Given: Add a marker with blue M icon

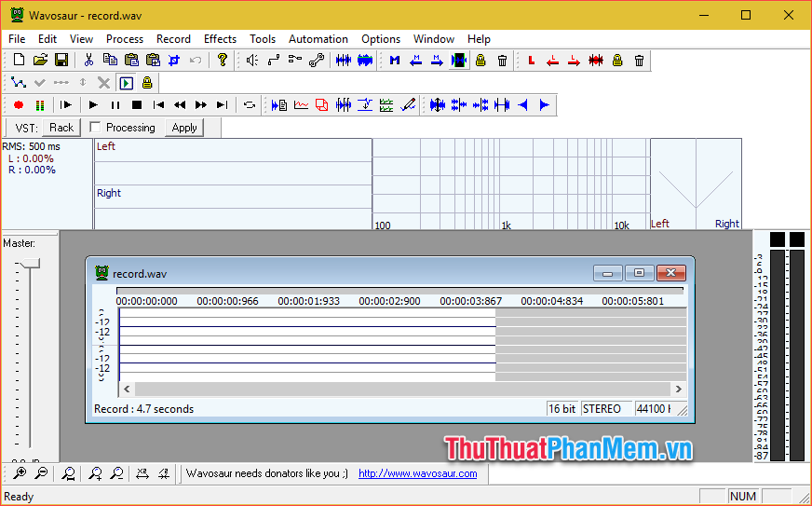Looking at the screenshot, I should (x=395, y=61).
